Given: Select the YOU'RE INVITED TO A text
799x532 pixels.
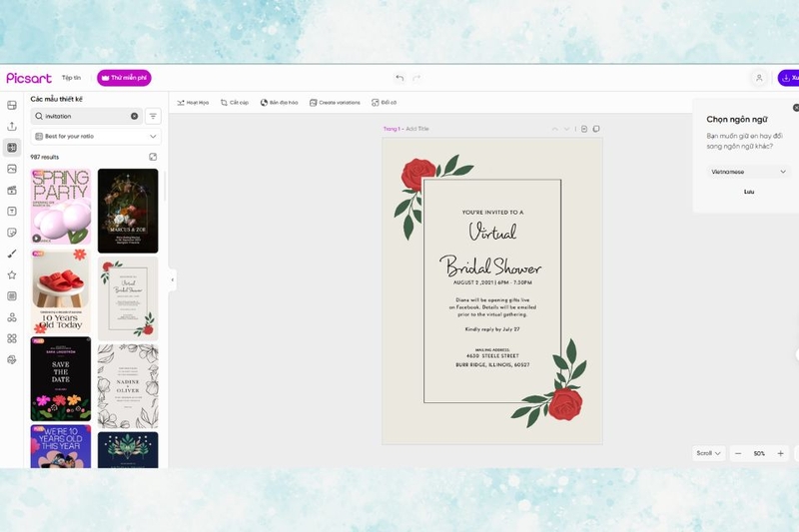Looking at the screenshot, I should [x=492, y=213].
